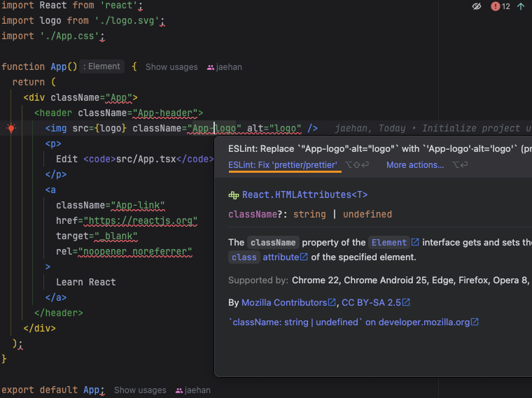Click the 'react' module name in the import
Image resolution: width=532 pixels, height=398 pixels.
pyautogui.click(x=119, y=6)
